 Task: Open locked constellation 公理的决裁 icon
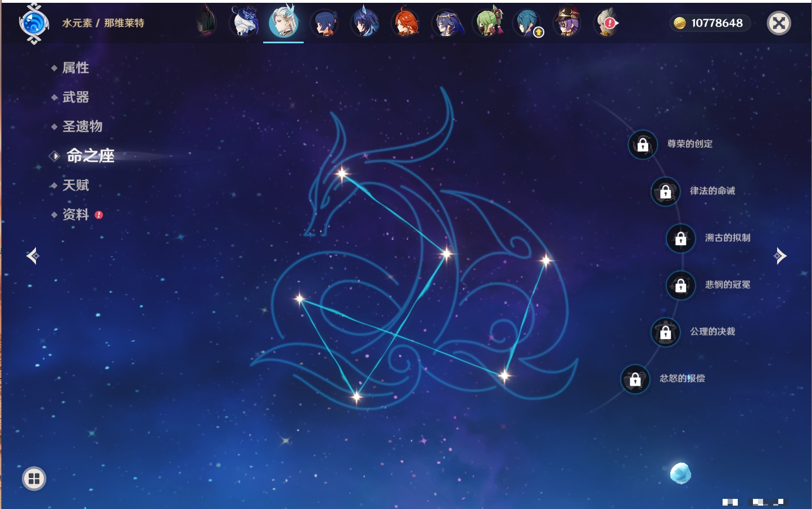click(x=666, y=332)
